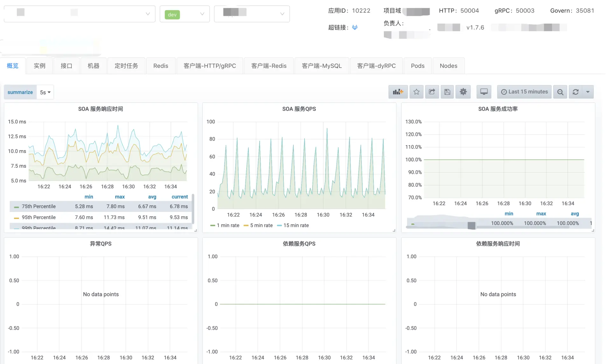611x364 pixels.
Task: Click the monitor view mode icon
Action: 484,92
